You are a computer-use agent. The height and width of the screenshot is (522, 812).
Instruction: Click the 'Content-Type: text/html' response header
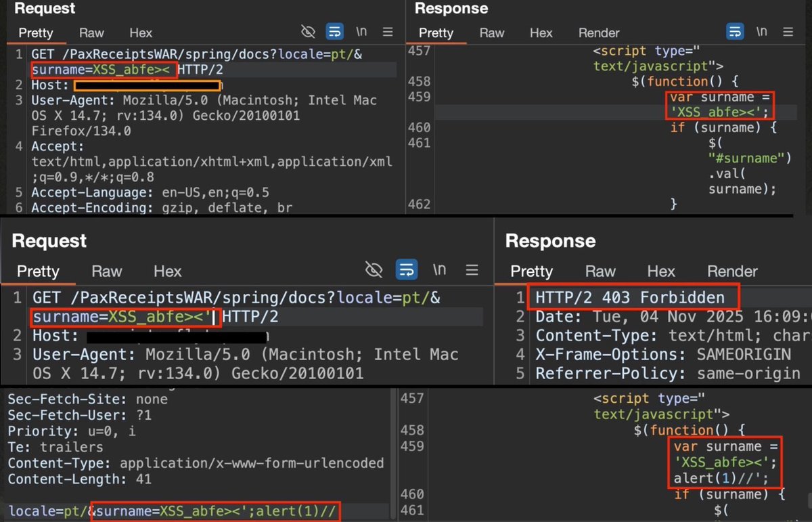673,335
